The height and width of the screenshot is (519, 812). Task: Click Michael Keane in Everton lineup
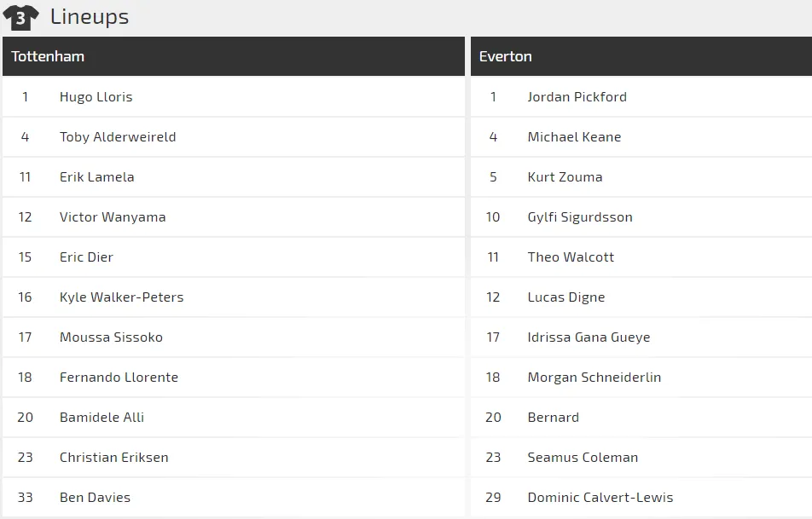574,137
